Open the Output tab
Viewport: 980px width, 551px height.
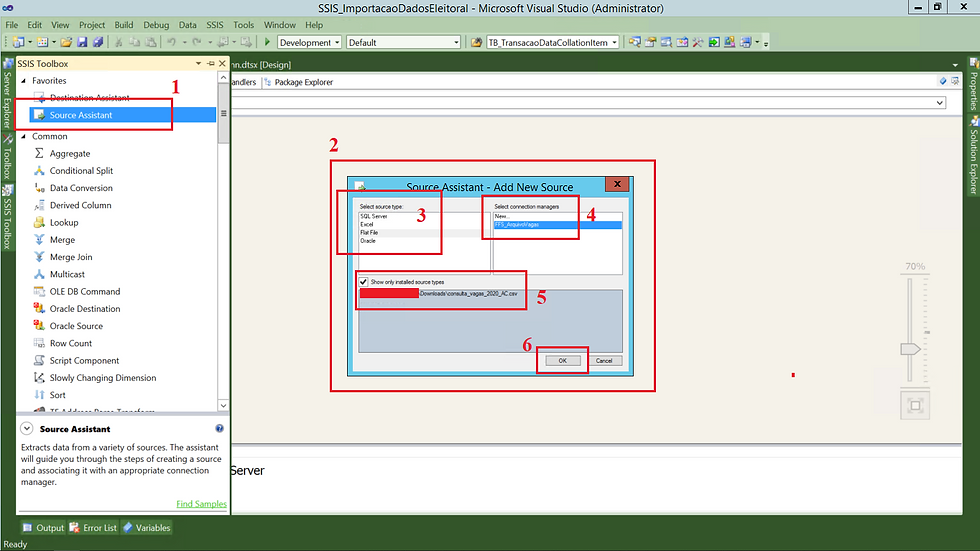click(44, 528)
